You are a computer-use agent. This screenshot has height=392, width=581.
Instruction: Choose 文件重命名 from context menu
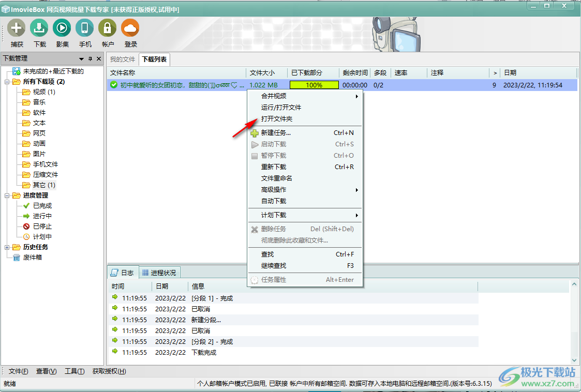tap(305, 178)
